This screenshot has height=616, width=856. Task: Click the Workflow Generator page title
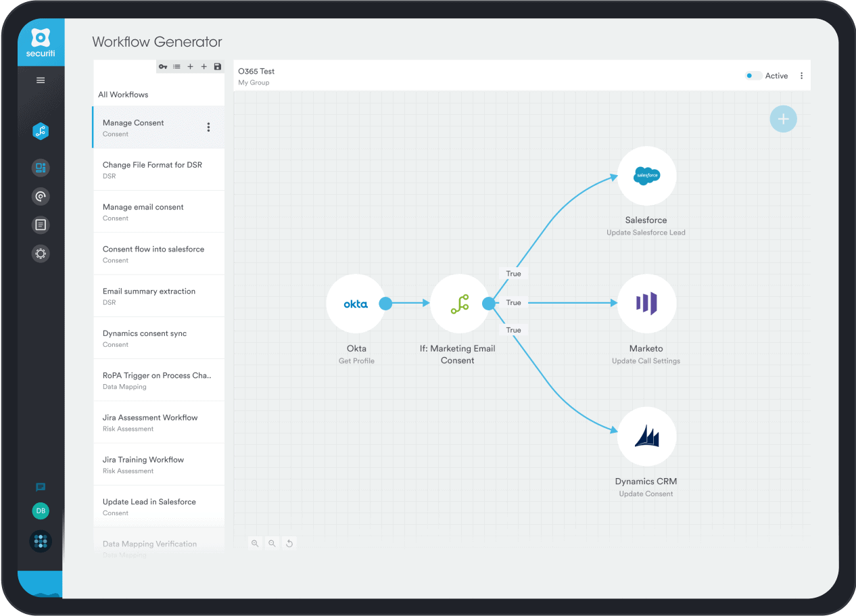[x=157, y=42]
